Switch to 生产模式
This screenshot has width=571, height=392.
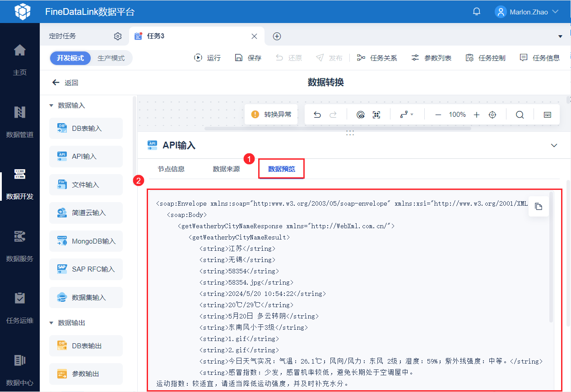(x=111, y=58)
